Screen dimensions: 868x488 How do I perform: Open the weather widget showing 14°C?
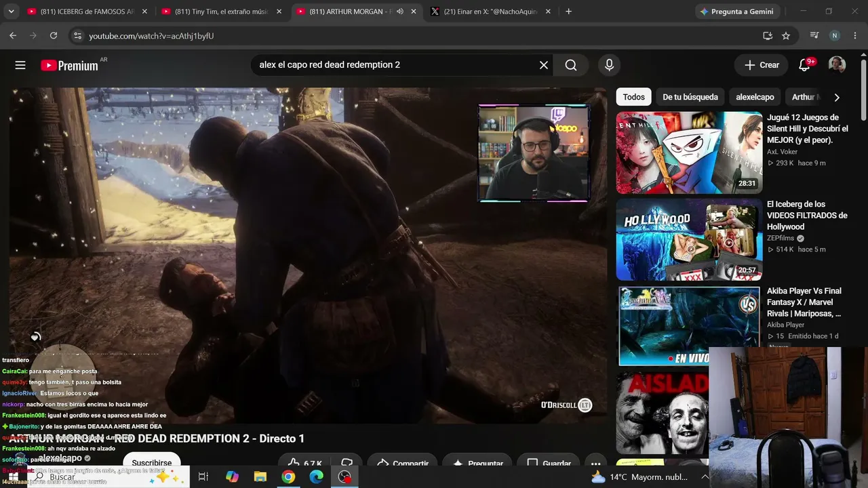coord(639,477)
